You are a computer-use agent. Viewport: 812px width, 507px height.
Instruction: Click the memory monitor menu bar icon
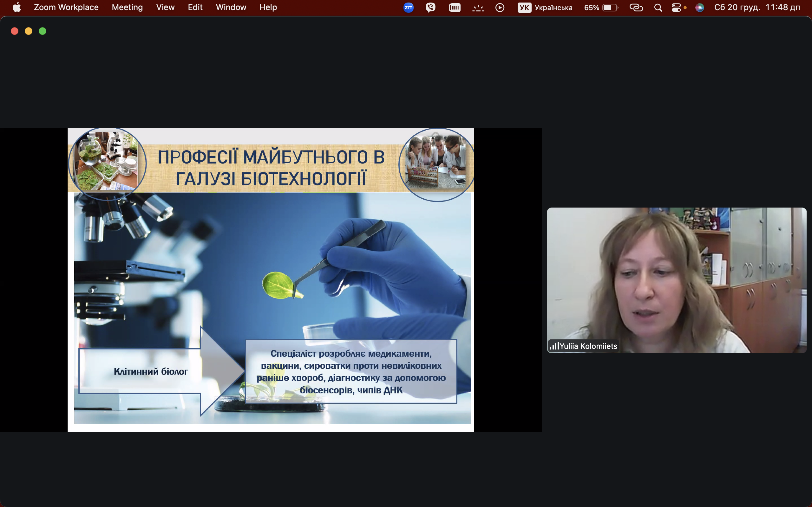[x=455, y=7]
